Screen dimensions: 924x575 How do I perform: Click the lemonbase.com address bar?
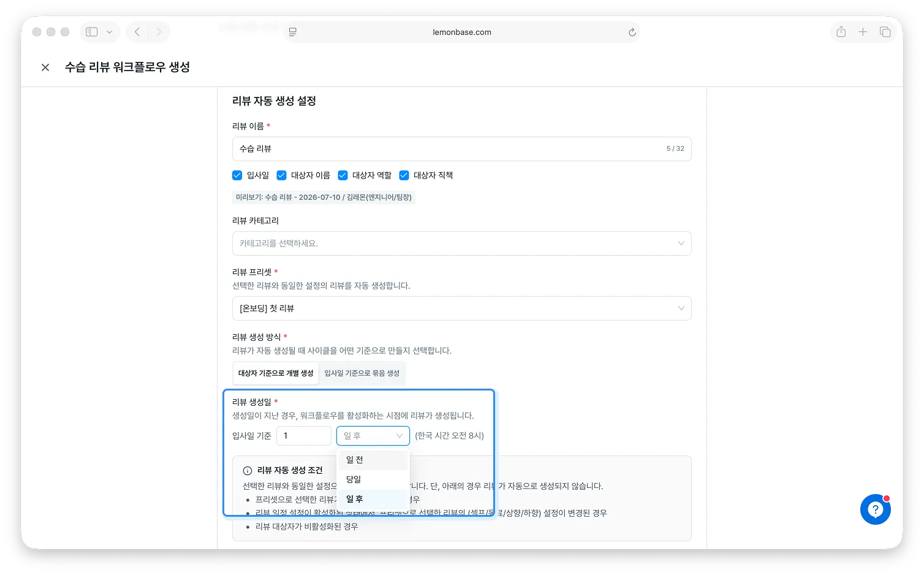click(462, 32)
